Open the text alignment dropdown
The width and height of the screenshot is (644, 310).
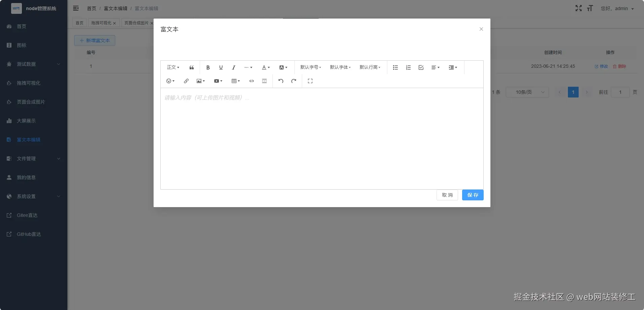pyautogui.click(x=436, y=67)
